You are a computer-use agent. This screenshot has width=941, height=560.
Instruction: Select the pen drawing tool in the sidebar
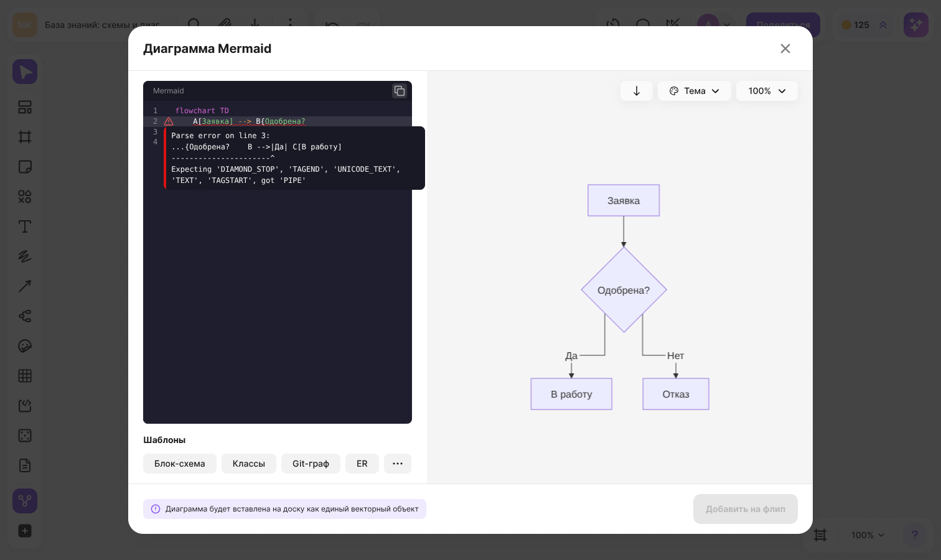[25, 256]
